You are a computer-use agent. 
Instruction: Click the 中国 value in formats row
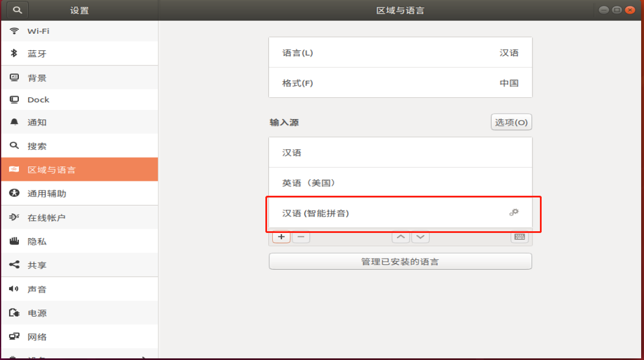pyautogui.click(x=509, y=82)
